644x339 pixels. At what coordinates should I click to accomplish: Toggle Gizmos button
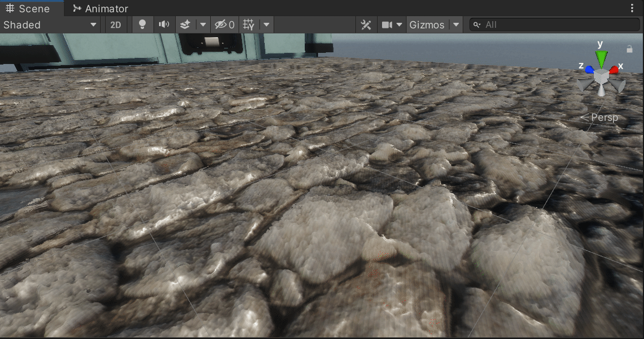pos(427,24)
